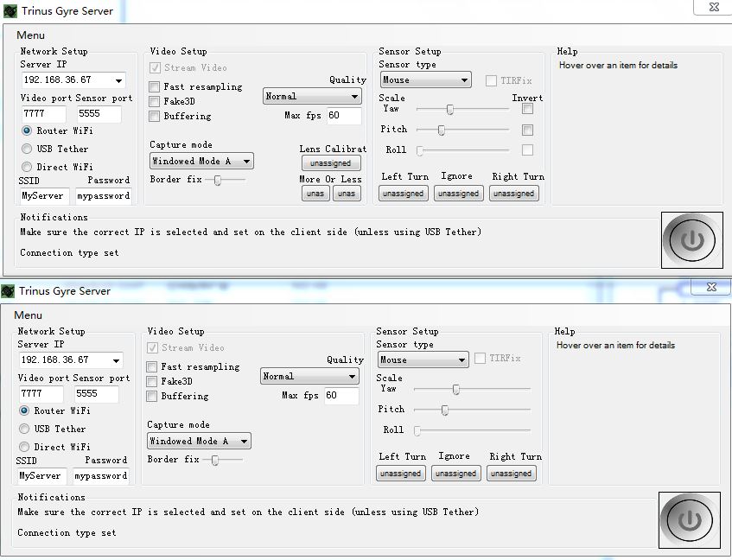Image resolution: width=732 pixels, height=560 pixels.
Task: Click first More Or Less button, upper window
Action: (315, 194)
